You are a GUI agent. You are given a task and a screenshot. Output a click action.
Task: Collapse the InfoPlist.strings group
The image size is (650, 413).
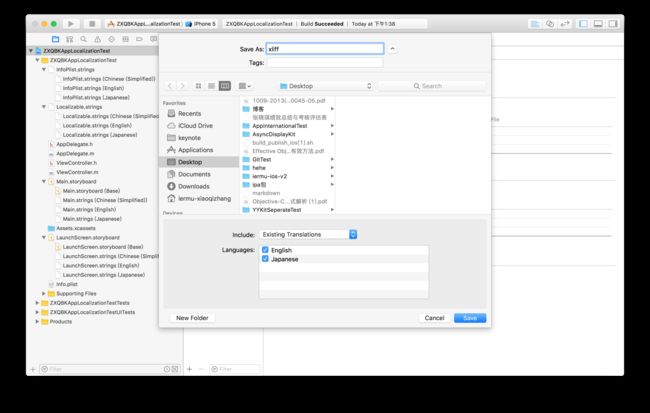tap(44, 70)
